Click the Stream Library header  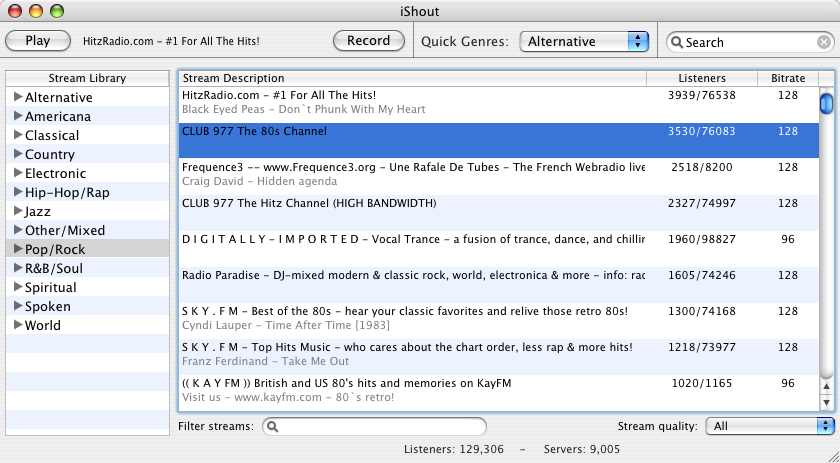point(87,78)
